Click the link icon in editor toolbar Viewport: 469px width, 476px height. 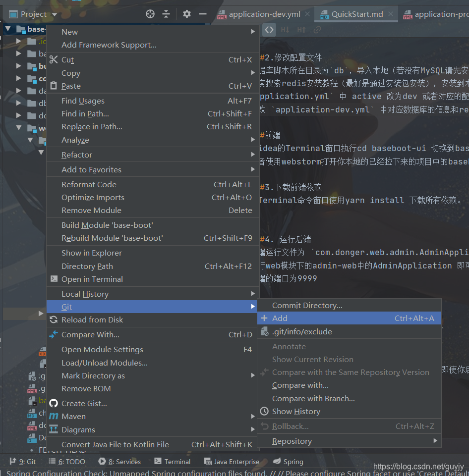[x=317, y=30]
